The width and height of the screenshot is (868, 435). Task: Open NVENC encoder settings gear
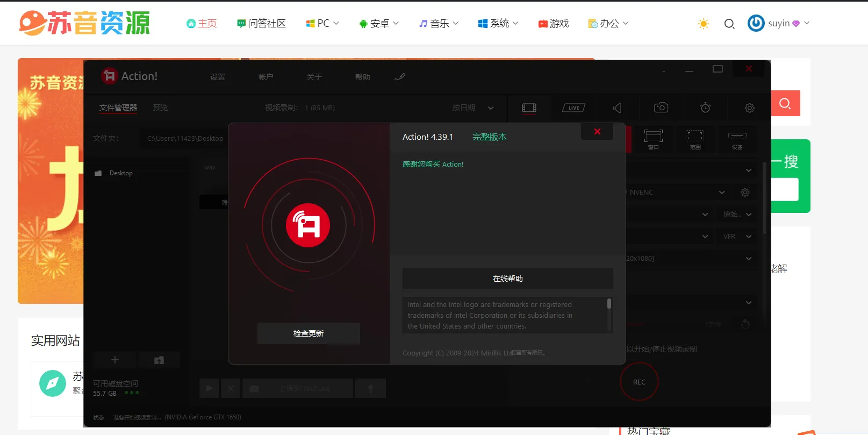coord(745,192)
